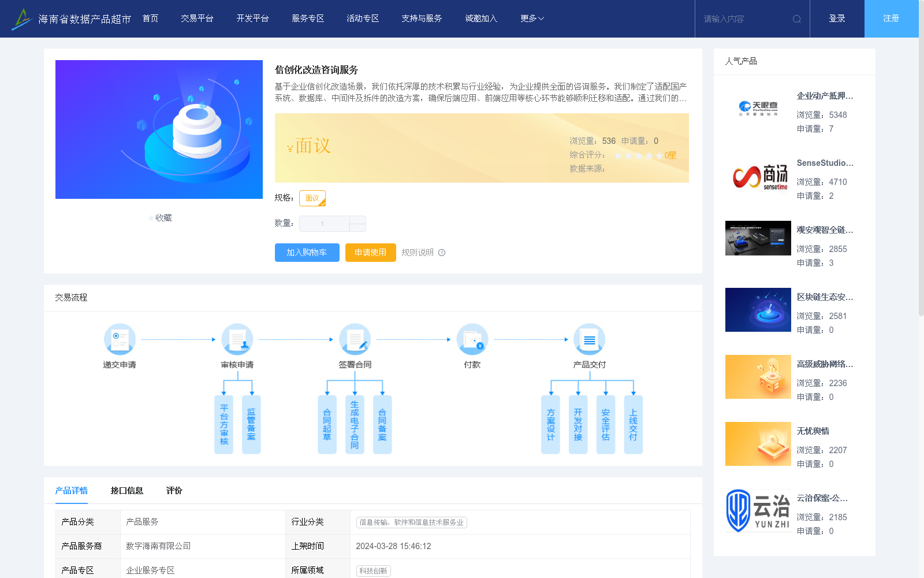This screenshot has width=924, height=578.
Task: Click the 加入购物车 button
Action: click(307, 253)
